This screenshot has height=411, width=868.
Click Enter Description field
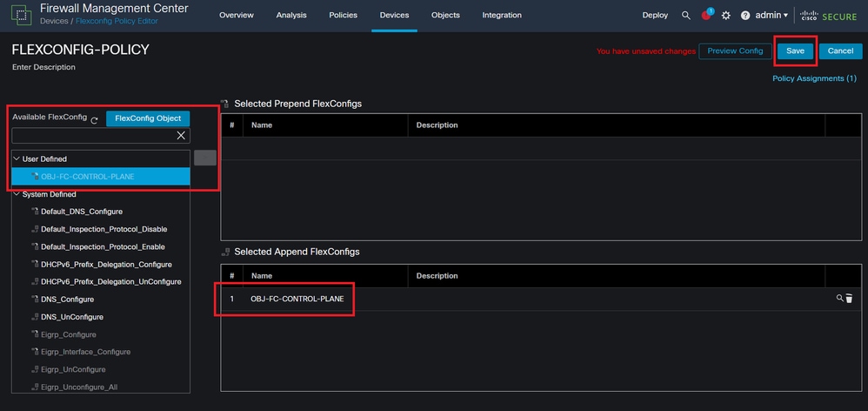[43, 67]
